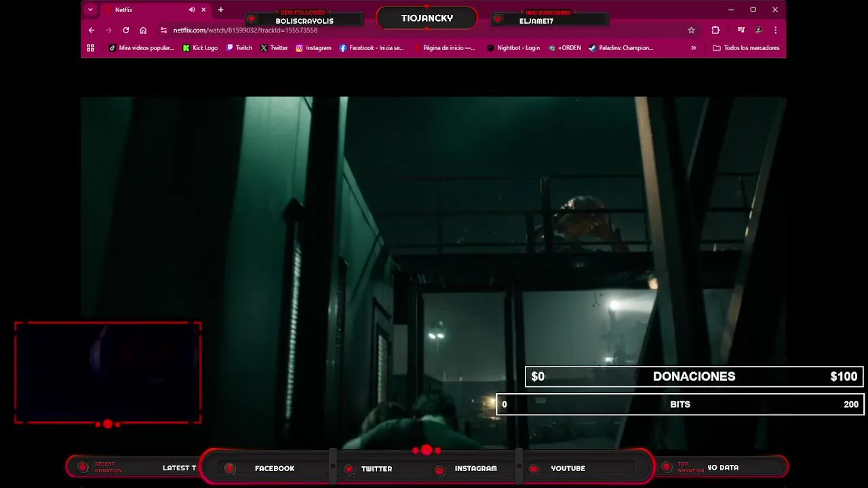
Task: Click the FACEBOOK overlay label
Action: 275,468
